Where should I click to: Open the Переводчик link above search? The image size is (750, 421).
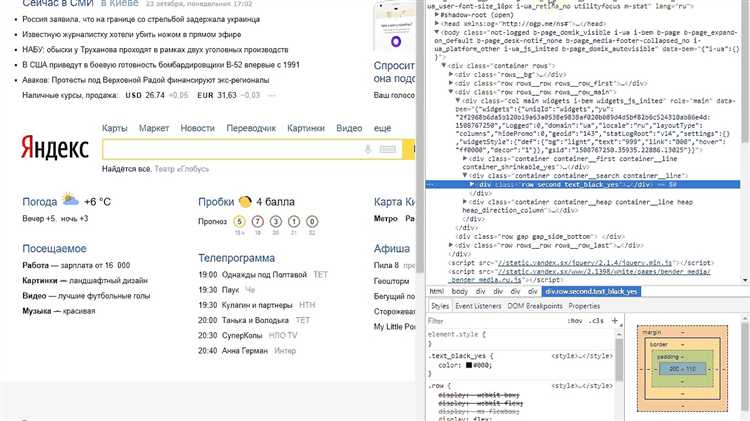coord(251,128)
